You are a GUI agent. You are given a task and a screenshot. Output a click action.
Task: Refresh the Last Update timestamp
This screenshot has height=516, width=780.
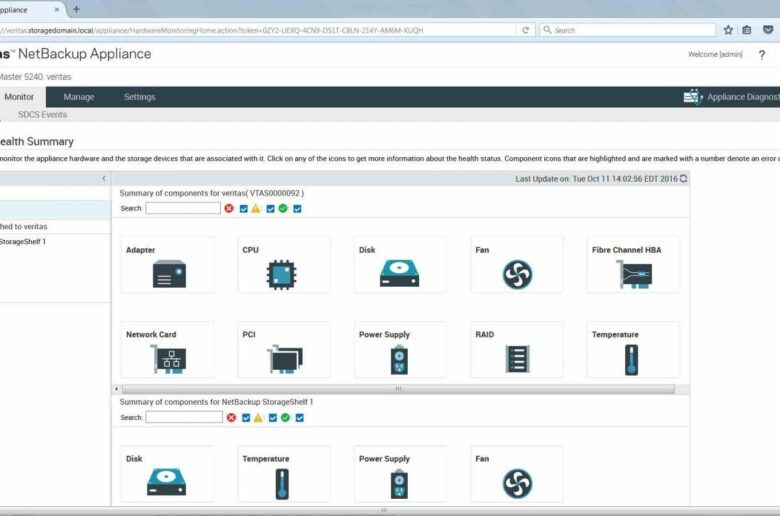(683, 178)
